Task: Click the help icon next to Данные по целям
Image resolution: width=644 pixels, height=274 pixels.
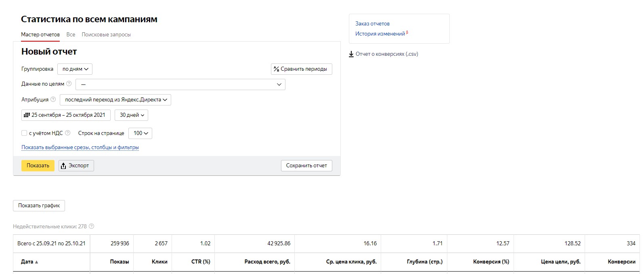Action: [69, 84]
